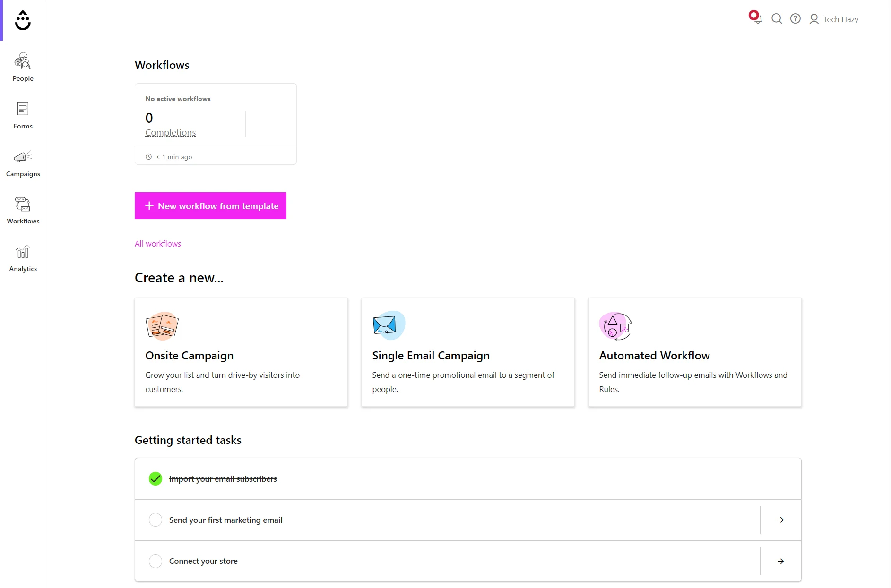Open the help question mark icon

[796, 19]
